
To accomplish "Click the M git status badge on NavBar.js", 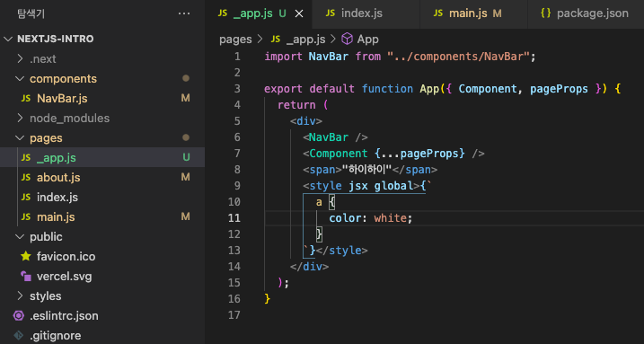I will tap(186, 98).
